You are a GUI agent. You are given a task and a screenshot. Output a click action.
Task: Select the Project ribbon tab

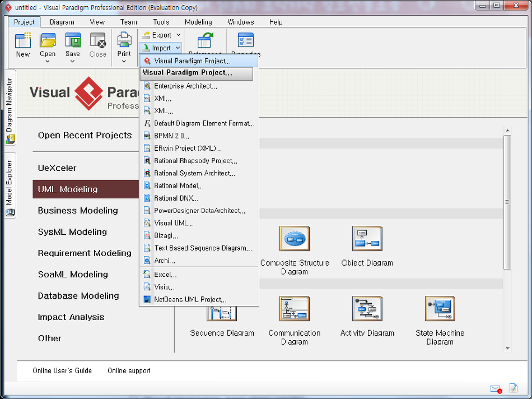point(24,22)
